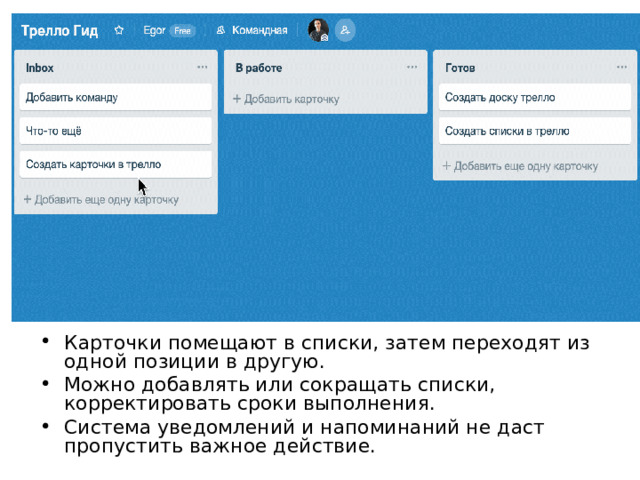Click the invite member icon
The width and height of the screenshot is (640, 480).
(345, 30)
